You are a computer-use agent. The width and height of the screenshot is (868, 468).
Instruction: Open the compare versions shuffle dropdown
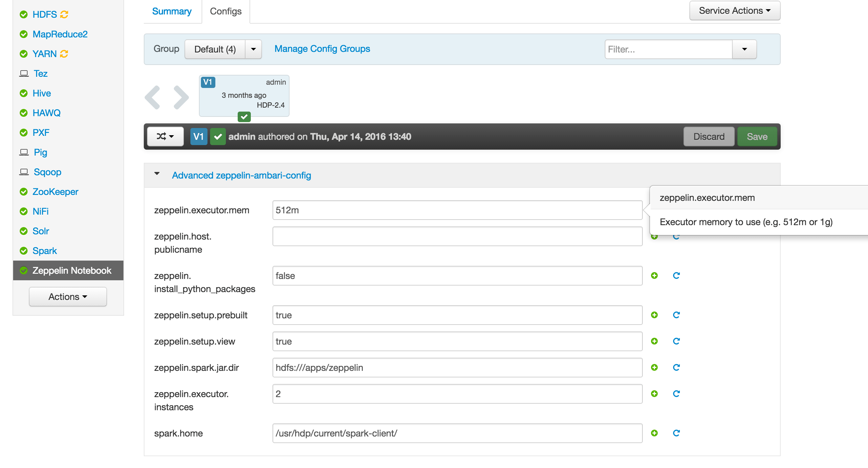click(x=165, y=137)
